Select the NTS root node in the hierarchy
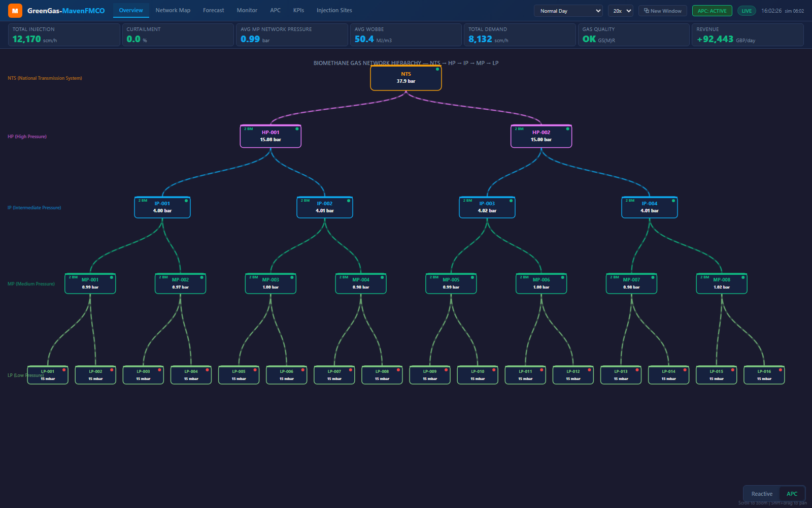Screen dimensions: 812x508 405,77
